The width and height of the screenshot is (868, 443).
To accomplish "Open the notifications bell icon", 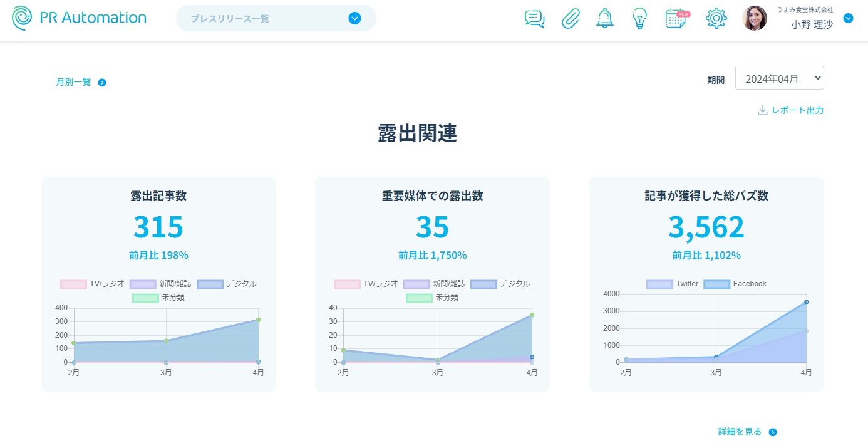I will 605,19.
